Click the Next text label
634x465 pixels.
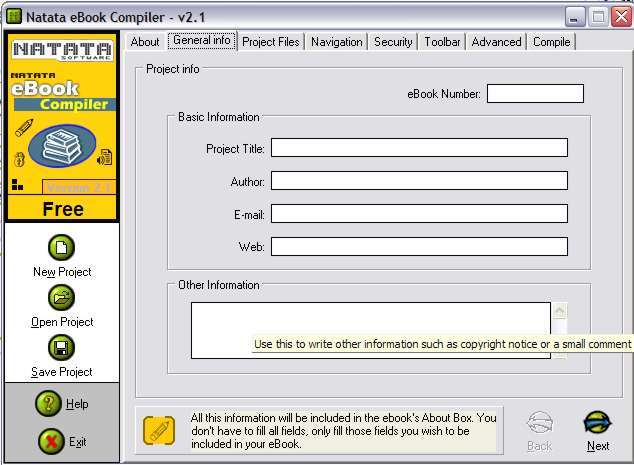[x=598, y=446]
